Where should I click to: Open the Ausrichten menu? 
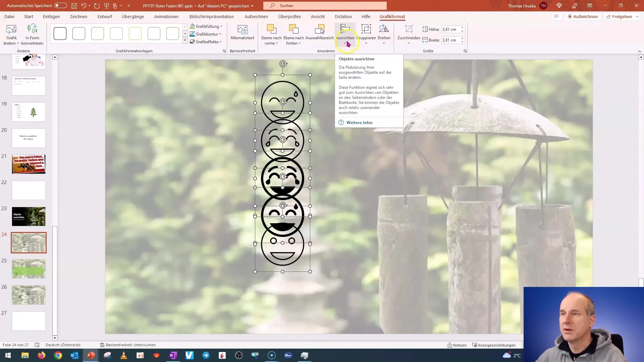click(345, 35)
